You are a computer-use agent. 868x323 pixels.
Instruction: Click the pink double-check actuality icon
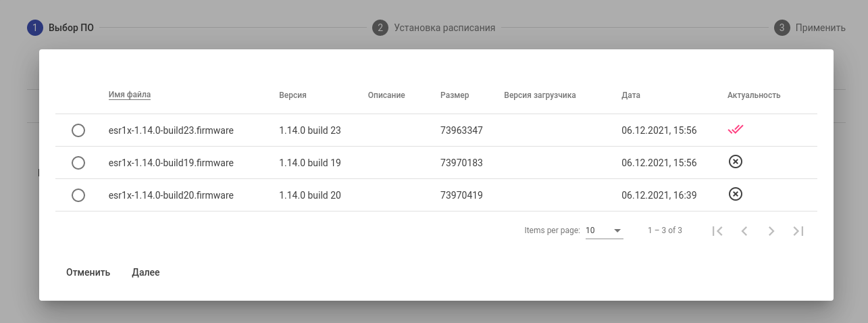[x=736, y=130]
